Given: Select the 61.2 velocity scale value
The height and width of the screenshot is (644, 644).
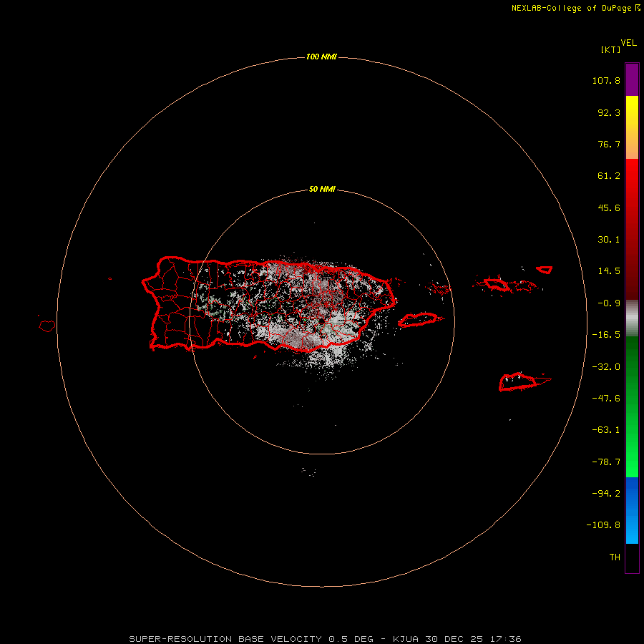Looking at the screenshot, I should click(609, 176).
